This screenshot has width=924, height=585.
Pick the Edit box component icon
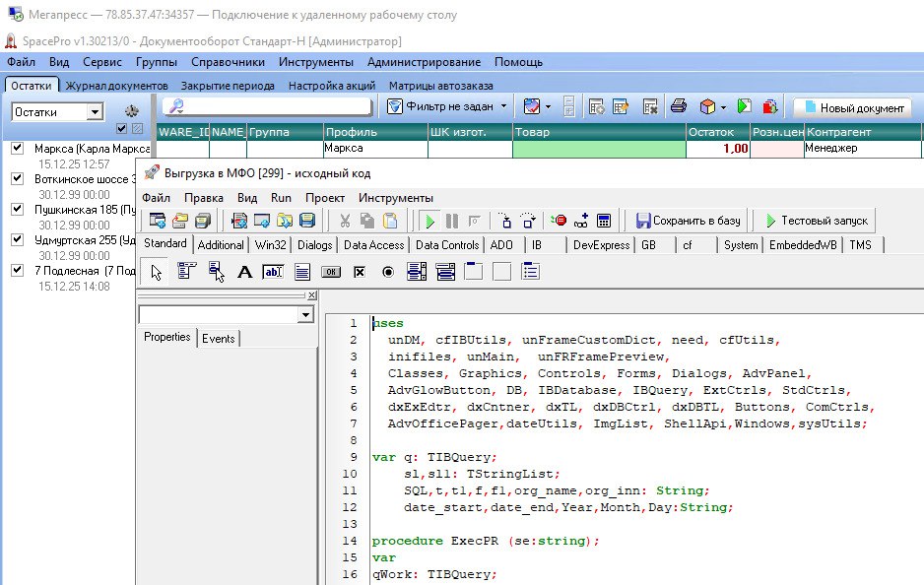point(273,272)
